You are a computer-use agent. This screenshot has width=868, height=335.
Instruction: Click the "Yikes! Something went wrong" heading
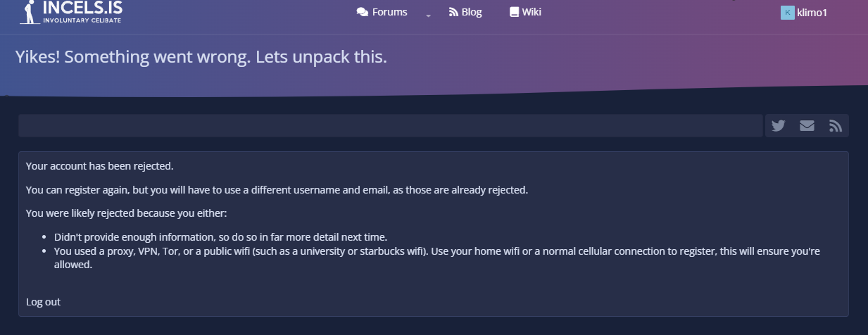pyautogui.click(x=201, y=57)
